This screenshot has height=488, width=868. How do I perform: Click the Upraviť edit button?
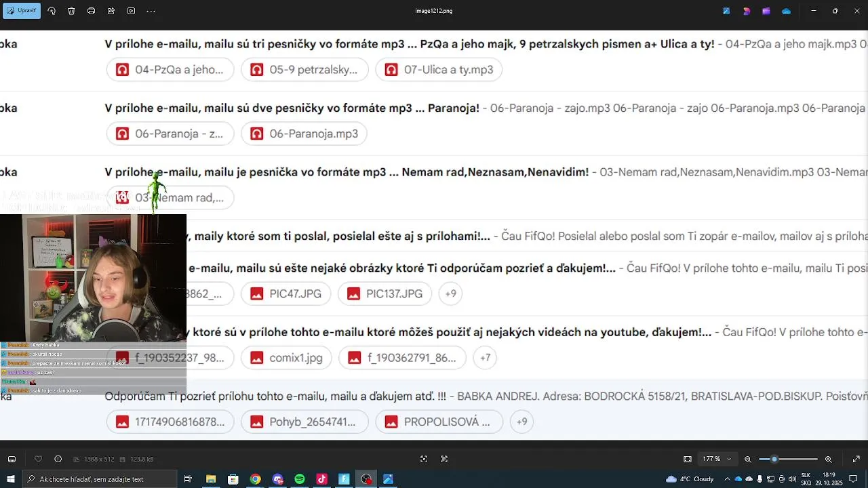tap(22, 11)
